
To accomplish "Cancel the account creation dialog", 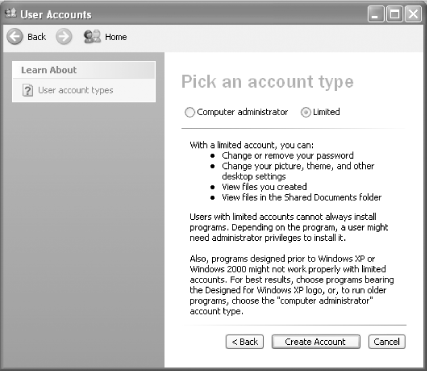I will pyautogui.click(x=387, y=342).
